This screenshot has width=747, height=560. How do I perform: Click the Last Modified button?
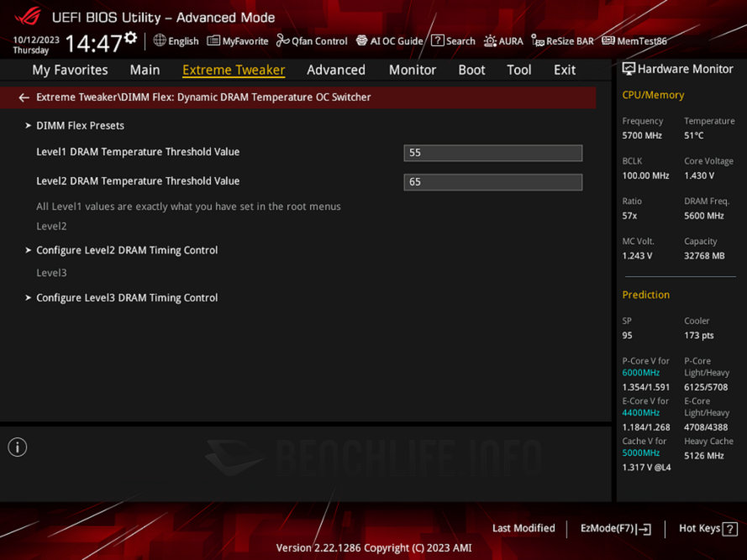(523, 528)
